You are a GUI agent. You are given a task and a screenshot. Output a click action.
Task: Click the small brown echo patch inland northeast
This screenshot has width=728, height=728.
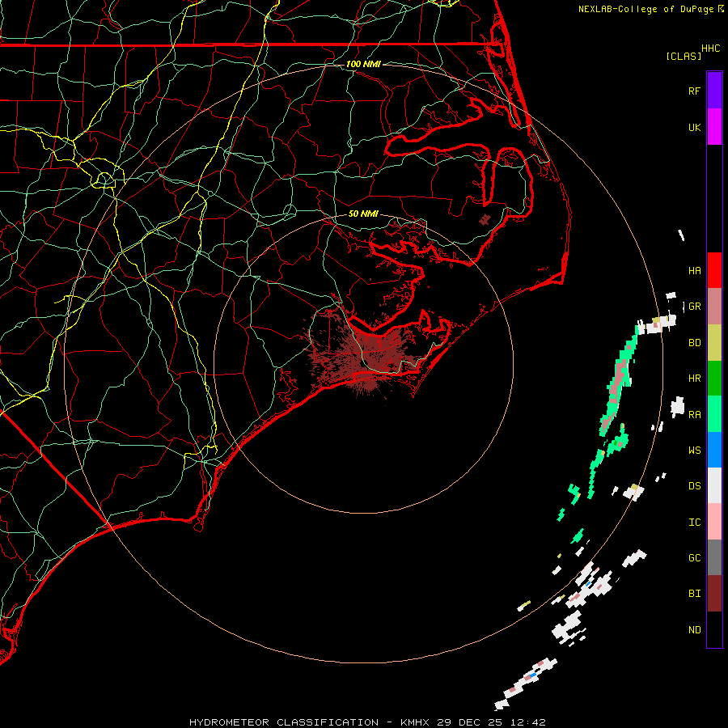coord(485,219)
